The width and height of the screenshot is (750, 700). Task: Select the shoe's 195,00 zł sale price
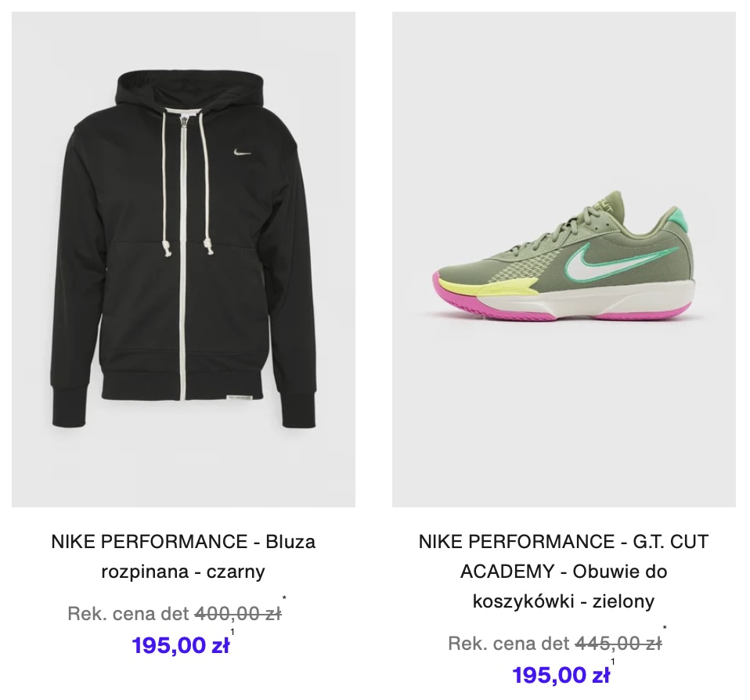point(561,675)
